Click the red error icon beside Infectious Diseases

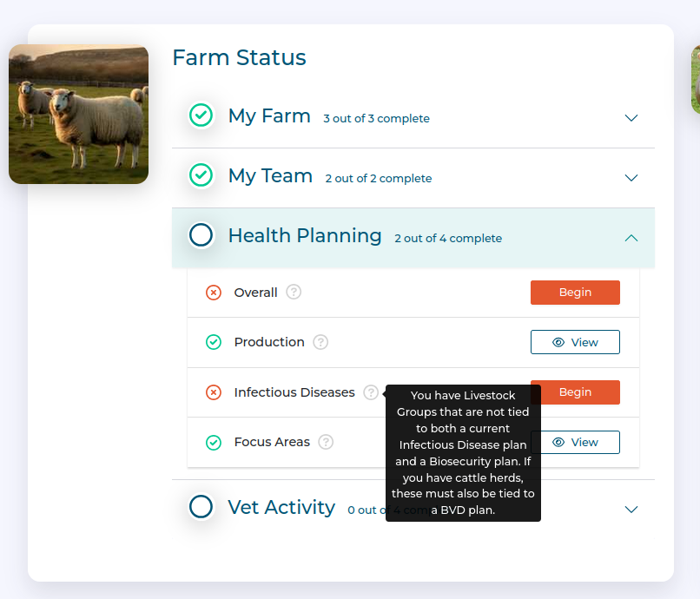[x=214, y=392]
